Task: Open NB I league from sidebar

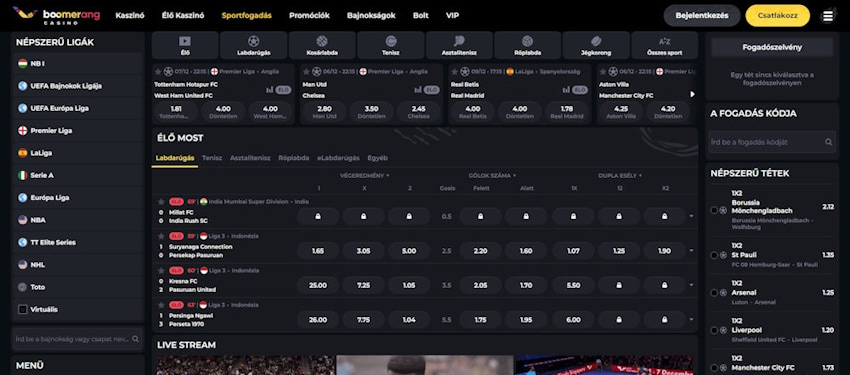Action: point(78,63)
